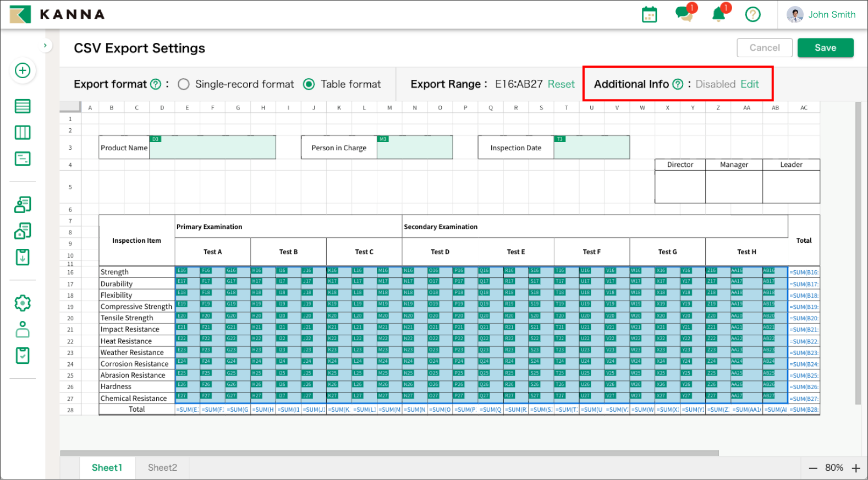Select Single-record format radio button
Viewport: 868px width, 480px height.
(184, 84)
